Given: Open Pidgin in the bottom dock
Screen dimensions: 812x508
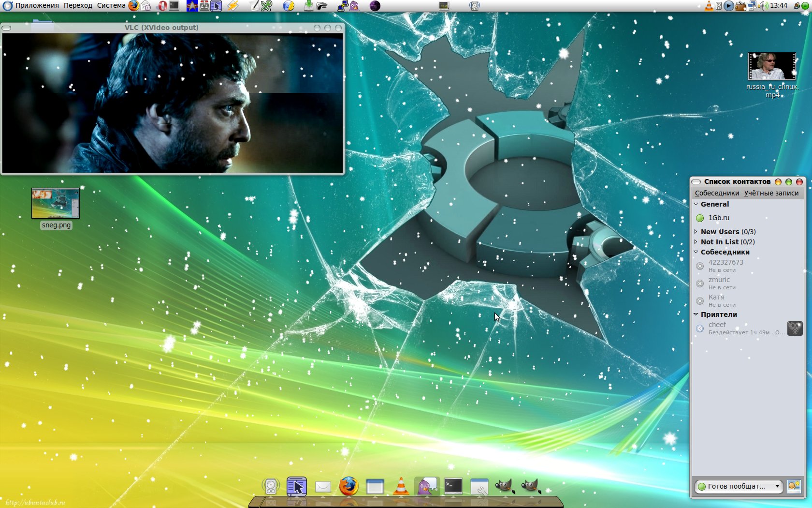Looking at the screenshot, I should (x=427, y=486).
